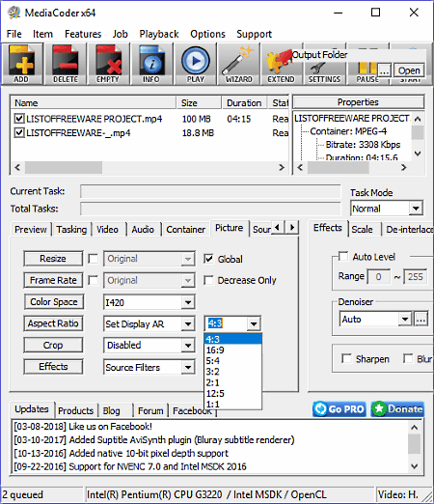Image resolution: width=434 pixels, height=504 pixels.
Task: Open the Products tab
Action: (75, 410)
